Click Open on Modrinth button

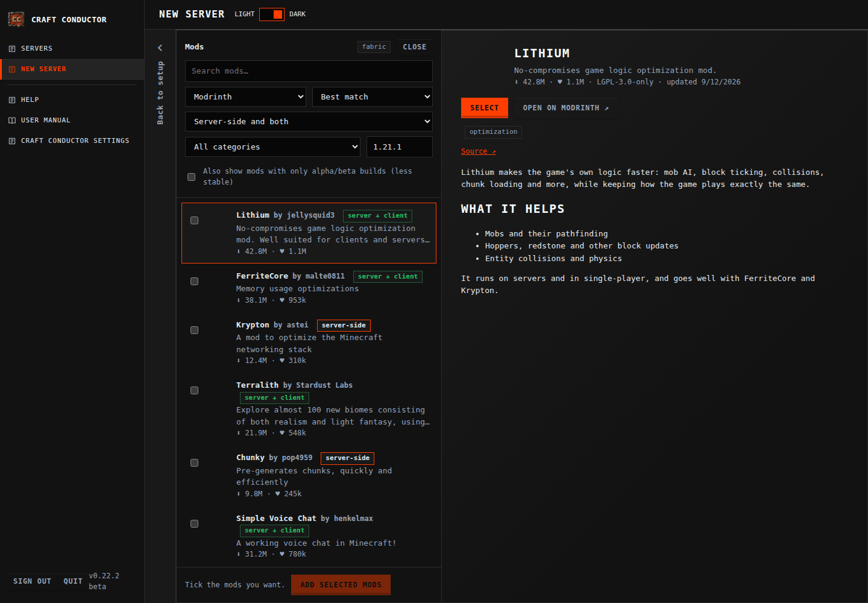pos(565,108)
